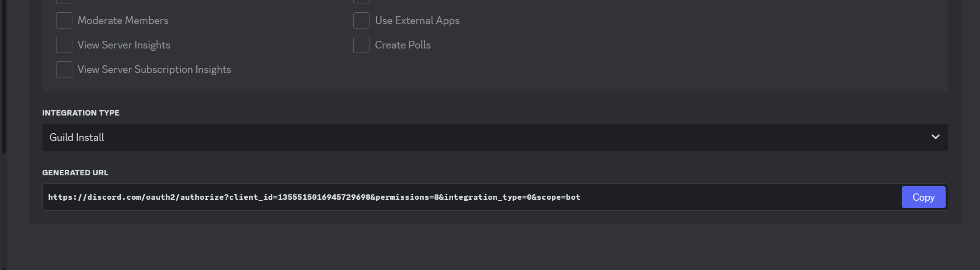Click the View Server Insights label
This screenshot has width=980, height=270.
[124, 45]
